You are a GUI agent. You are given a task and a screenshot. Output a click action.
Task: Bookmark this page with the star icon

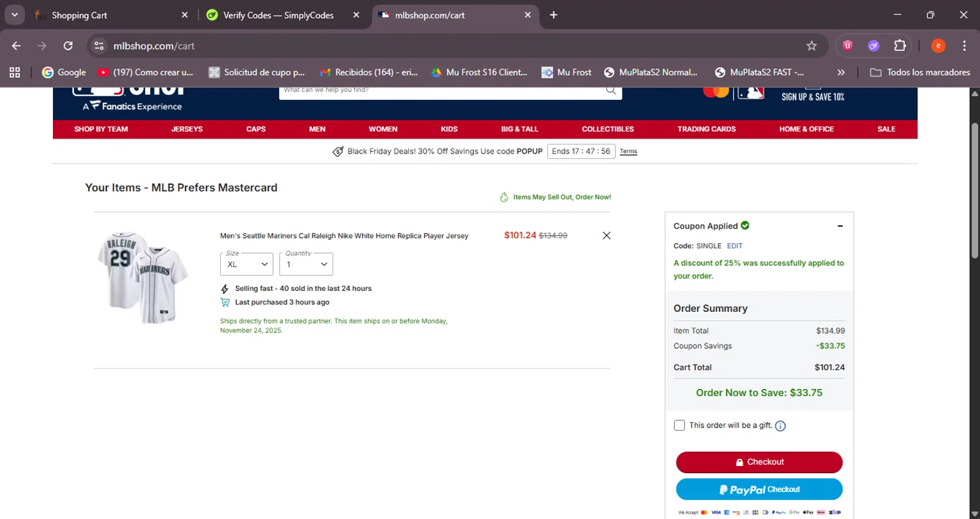click(x=811, y=46)
